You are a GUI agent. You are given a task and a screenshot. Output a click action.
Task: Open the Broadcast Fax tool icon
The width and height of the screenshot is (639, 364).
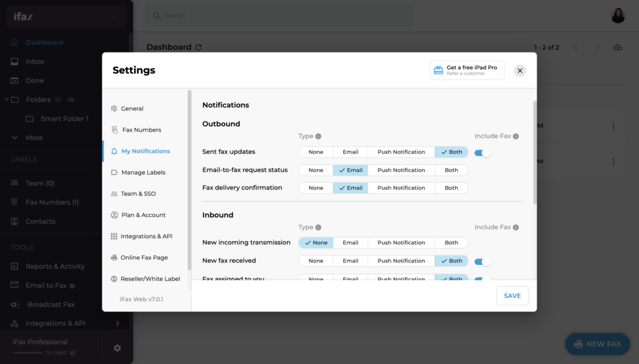[16, 304]
